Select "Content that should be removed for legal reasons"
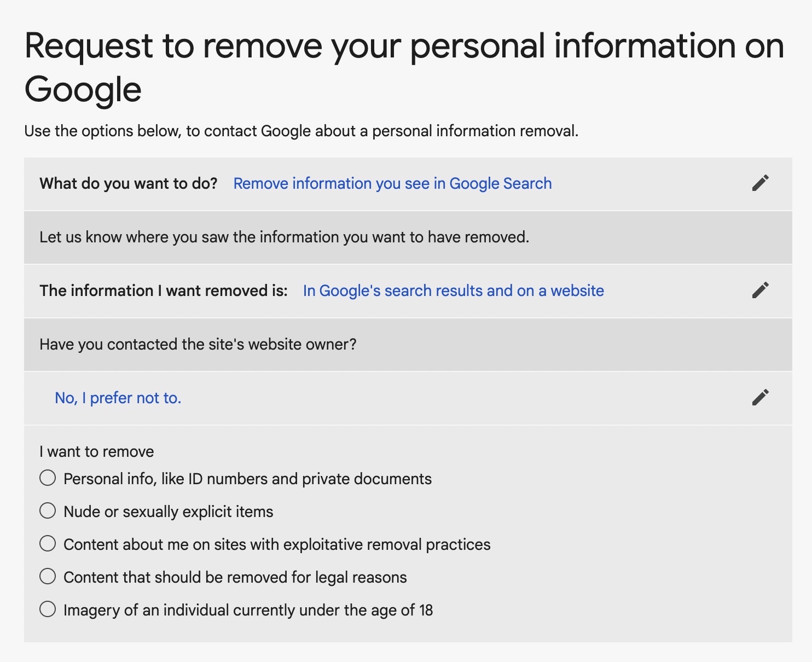Screen dimensions: 812x662 [48, 576]
